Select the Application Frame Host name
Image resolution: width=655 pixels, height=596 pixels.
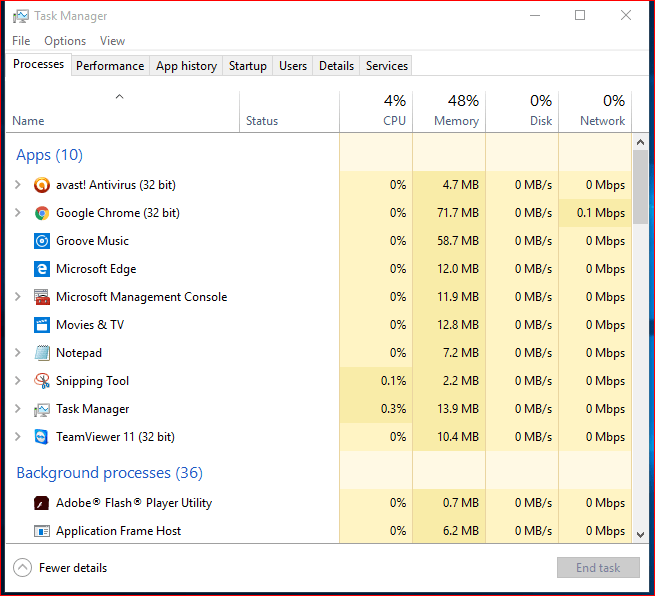(x=119, y=531)
